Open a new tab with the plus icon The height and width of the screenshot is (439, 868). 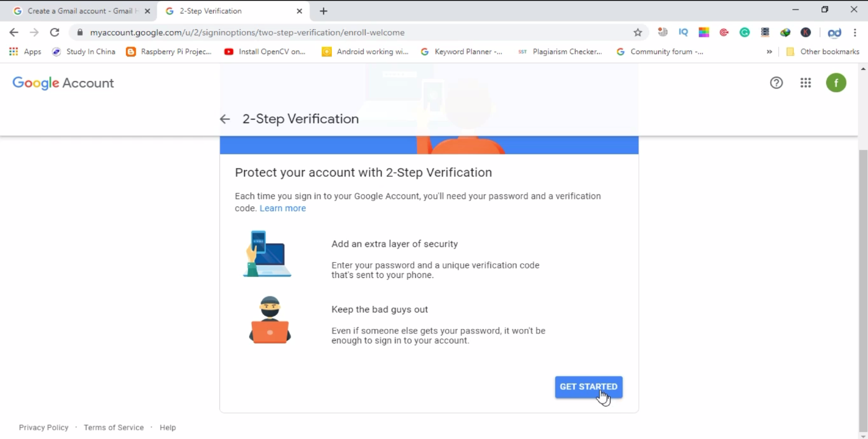324,11
